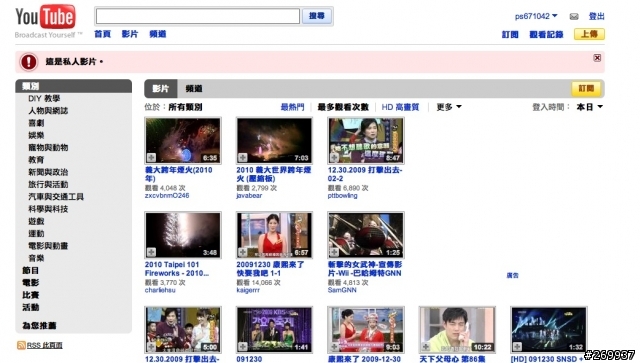Open uploader channel charliehsu

pos(160,290)
